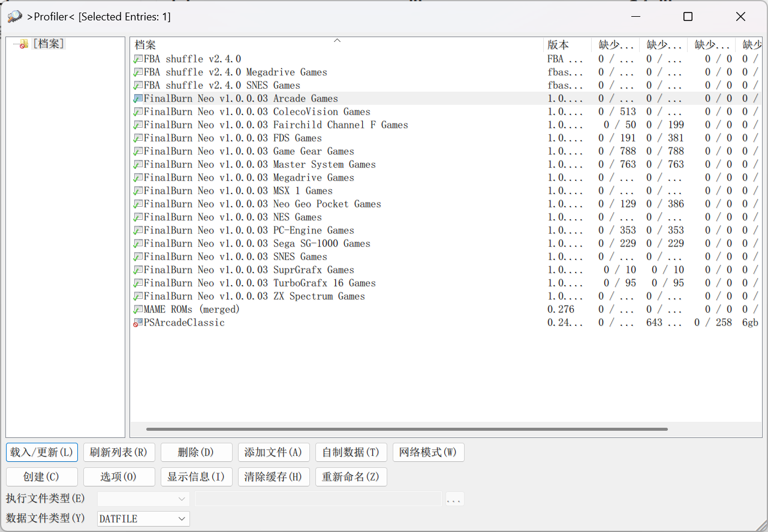The width and height of the screenshot is (768, 532).
Task: Click the 6gb cell of PSArcadeClassic
Action: click(x=751, y=323)
